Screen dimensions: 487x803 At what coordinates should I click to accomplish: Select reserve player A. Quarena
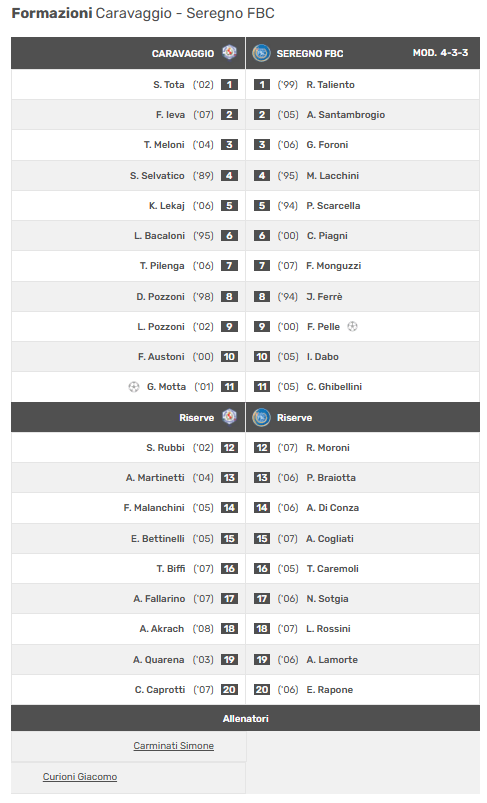159,660
